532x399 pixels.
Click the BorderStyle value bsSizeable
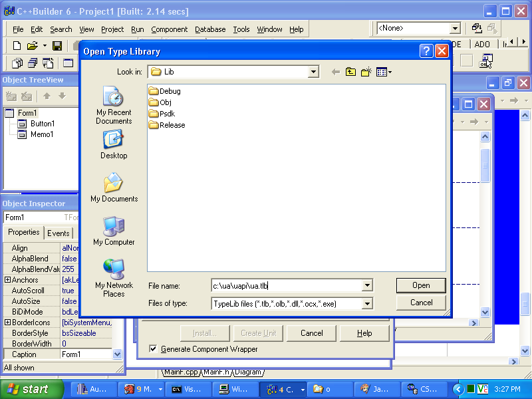[x=86, y=333]
